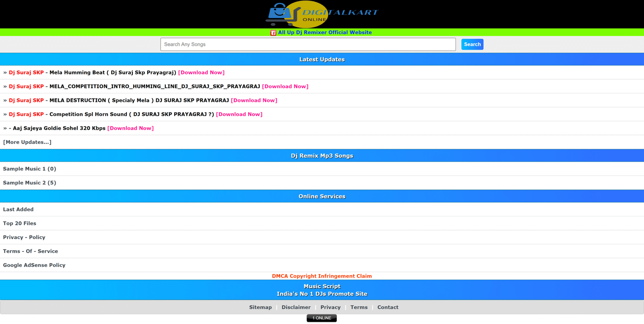The height and width of the screenshot is (324, 644).
Task: Open Sample Music 1 category
Action: pos(29,169)
